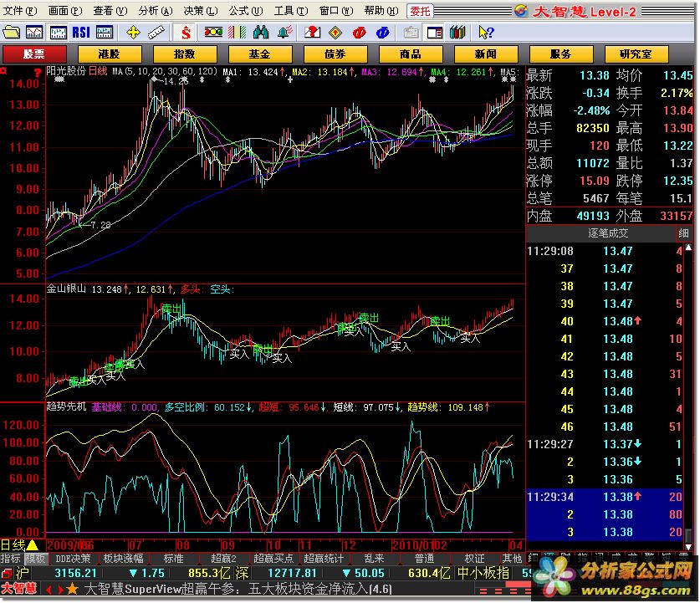Screen dimensions: 700x603
Task: Open the RSI indicator tool
Action: point(81,32)
